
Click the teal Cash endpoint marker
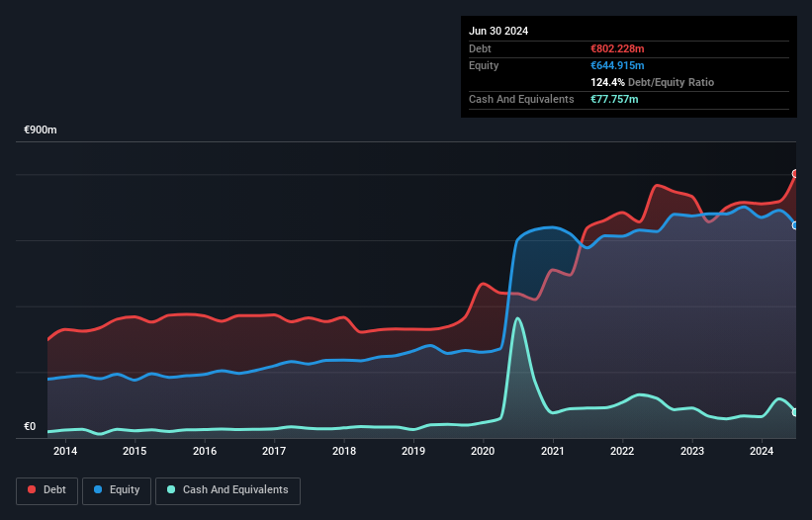[x=795, y=412]
